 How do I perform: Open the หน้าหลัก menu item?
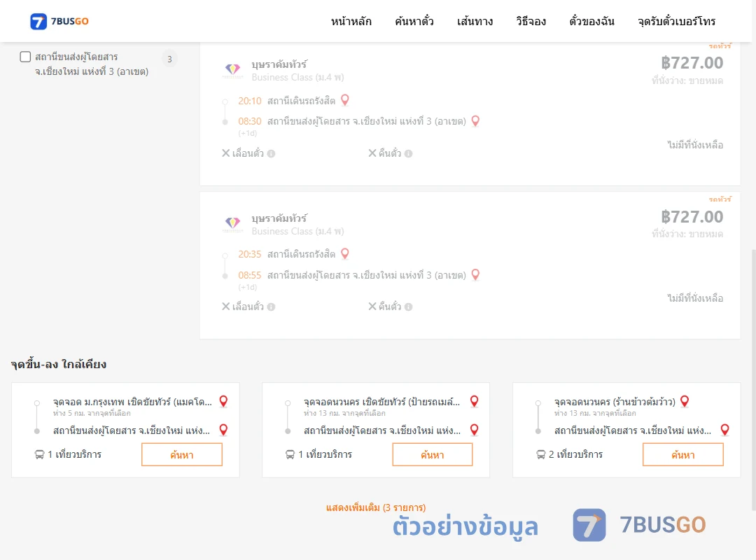[x=351, y=21]
